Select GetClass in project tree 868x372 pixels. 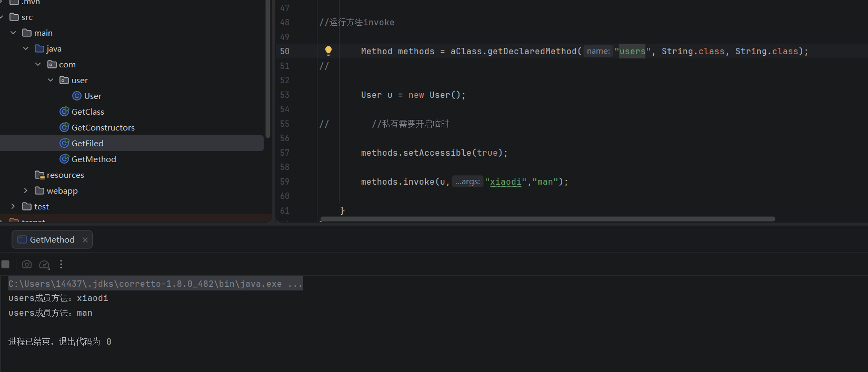tap(88, 112)
